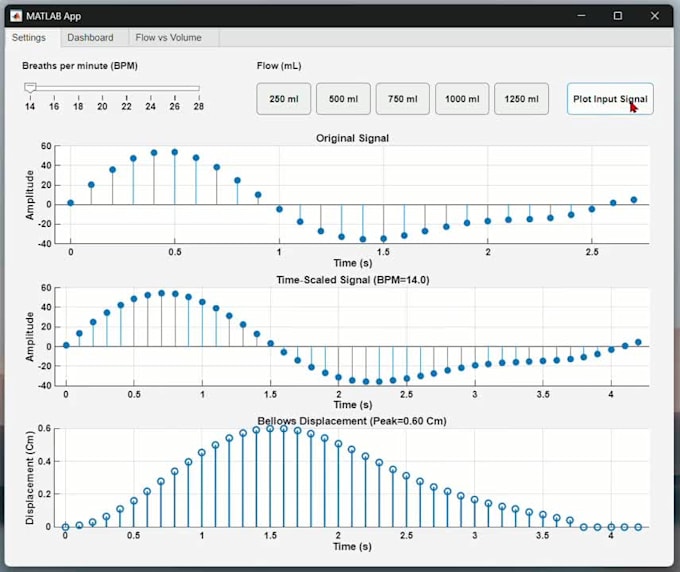Open the Dashboard tab
This screenshot has height=572, width=680.
[x=90, y=38]
